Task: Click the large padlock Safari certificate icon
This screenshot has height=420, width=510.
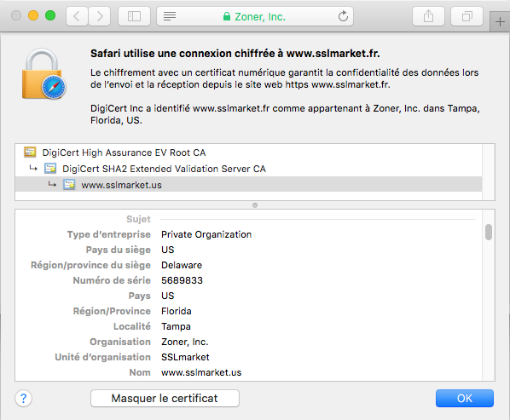Action: [x=43, y=74]
